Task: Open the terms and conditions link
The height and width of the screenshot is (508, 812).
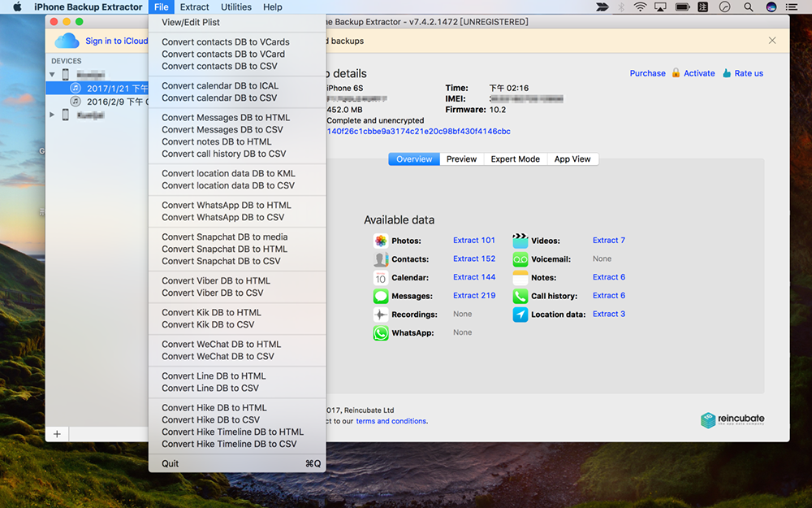Action: [391, 421]
